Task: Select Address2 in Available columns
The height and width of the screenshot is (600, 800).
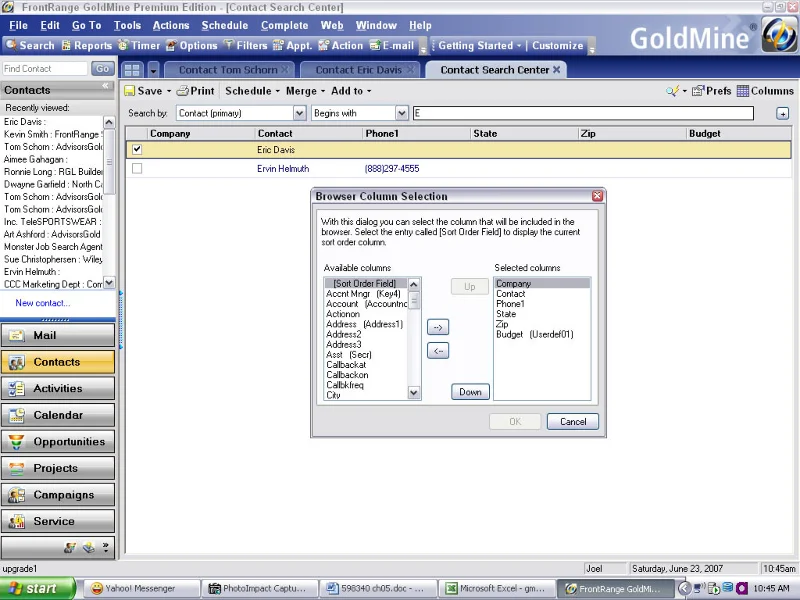Action: (x=343, y=335)
